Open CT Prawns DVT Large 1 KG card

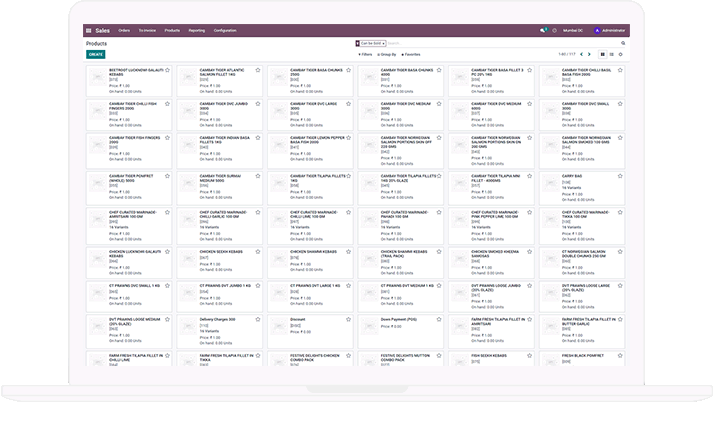click(x=310, y=296)
